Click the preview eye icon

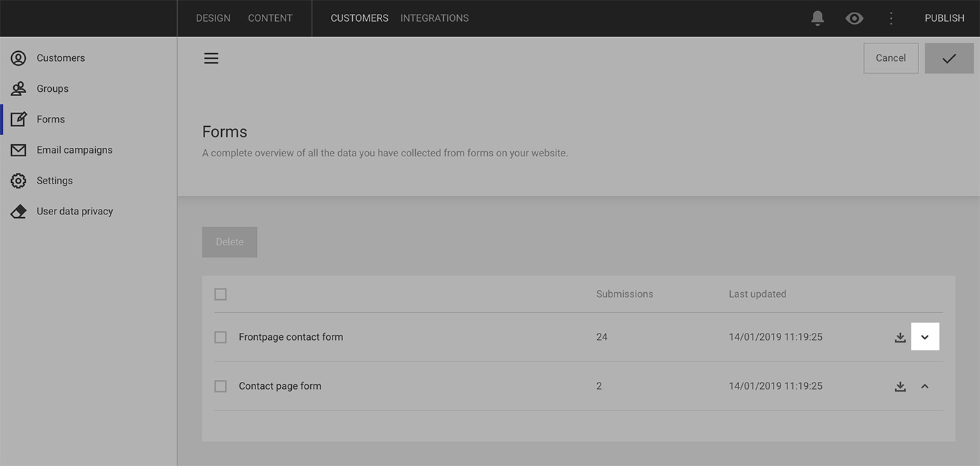(x=854, y=18)
